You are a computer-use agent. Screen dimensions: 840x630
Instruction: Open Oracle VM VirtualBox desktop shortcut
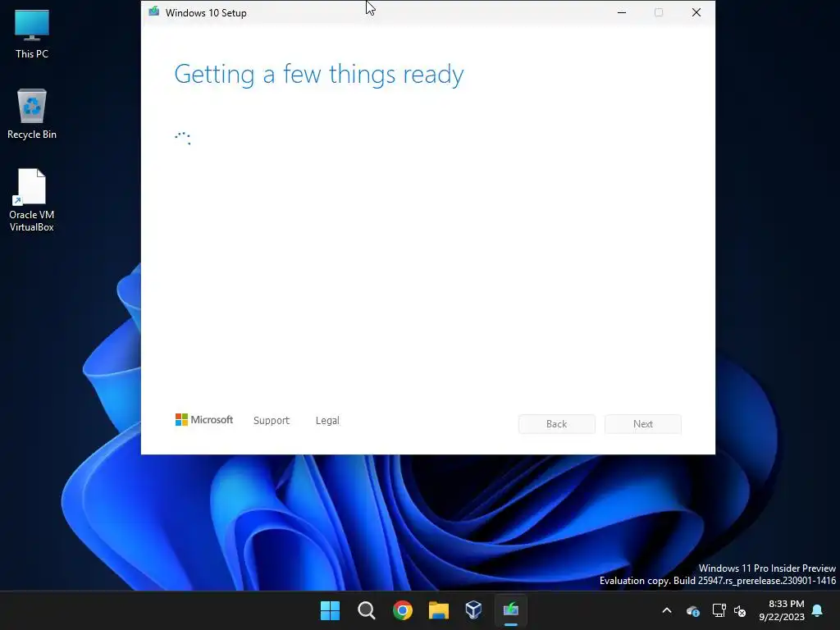coord(32,200)
